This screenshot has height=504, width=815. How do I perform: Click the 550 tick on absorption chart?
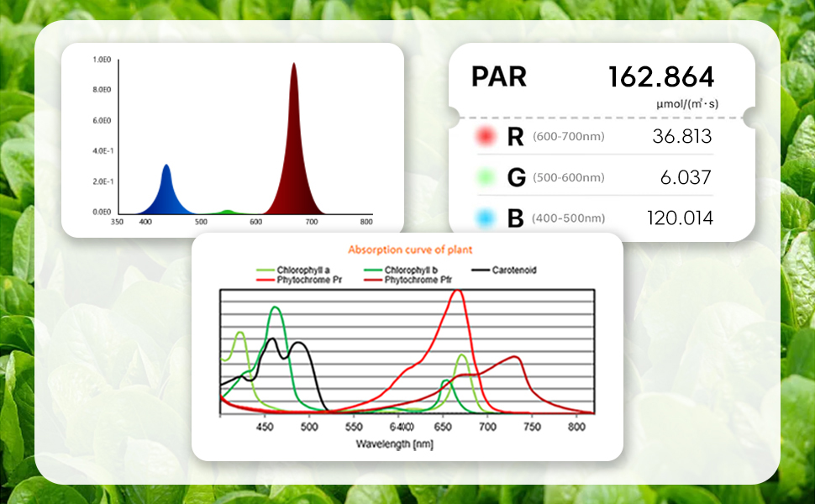tap(354, 427)
